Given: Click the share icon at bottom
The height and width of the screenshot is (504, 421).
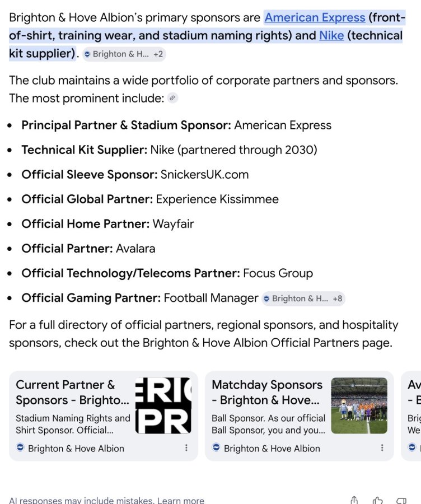Looking at the screenshot, I should [x=354, y=500].
